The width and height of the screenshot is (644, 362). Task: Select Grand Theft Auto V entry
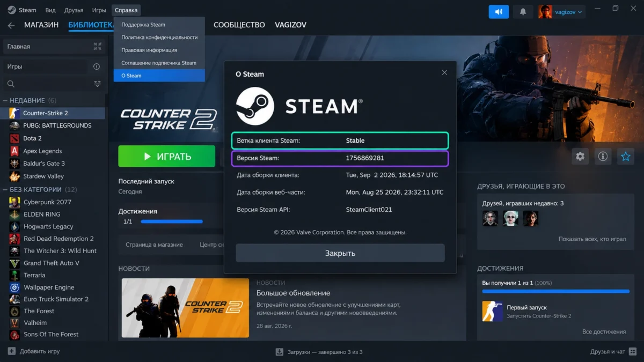[x=53, y=263]
